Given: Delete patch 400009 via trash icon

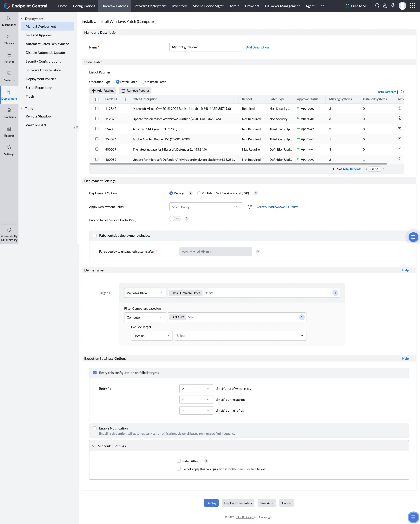Looking at the screenshot, I should (400, 149).
